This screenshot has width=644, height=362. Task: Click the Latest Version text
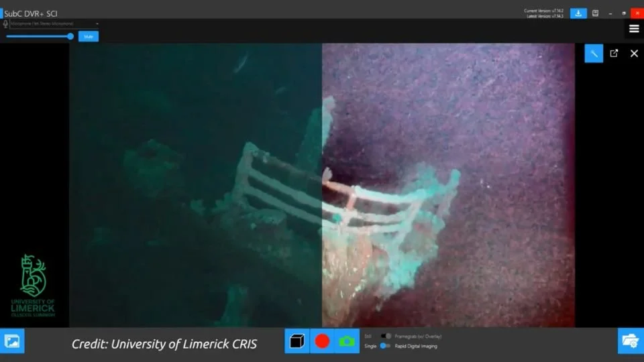[x=545, y=16]
